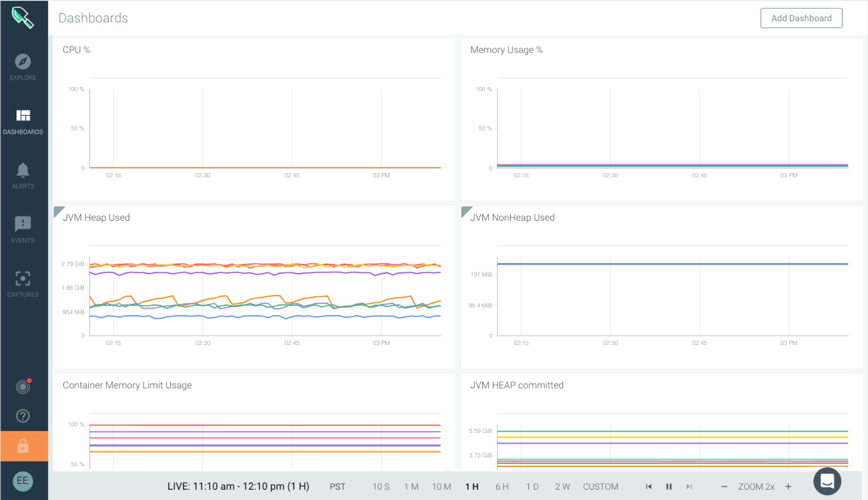Screen dimensions: 868x500
Task: Open the Alerts bell icon
Action: click(23, 170)
